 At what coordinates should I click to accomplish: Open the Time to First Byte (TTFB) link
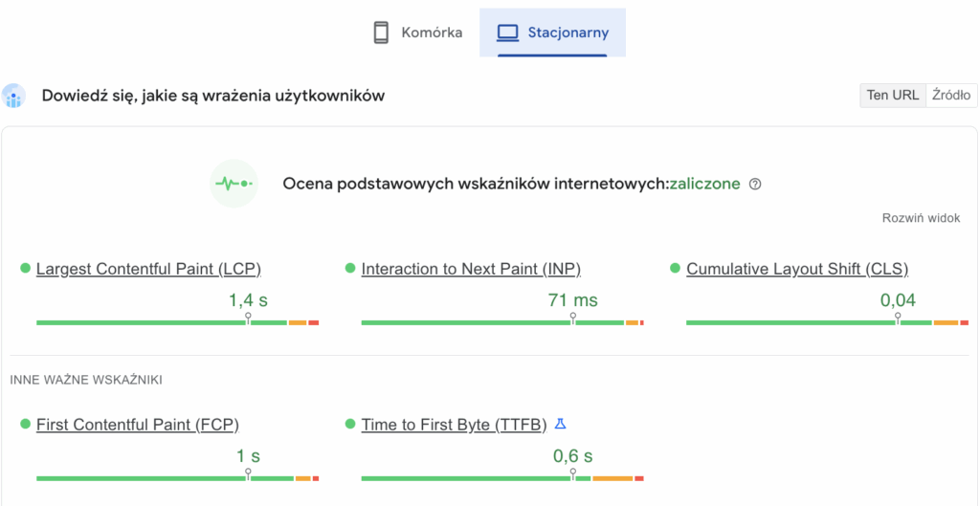(x=454, y=425)
